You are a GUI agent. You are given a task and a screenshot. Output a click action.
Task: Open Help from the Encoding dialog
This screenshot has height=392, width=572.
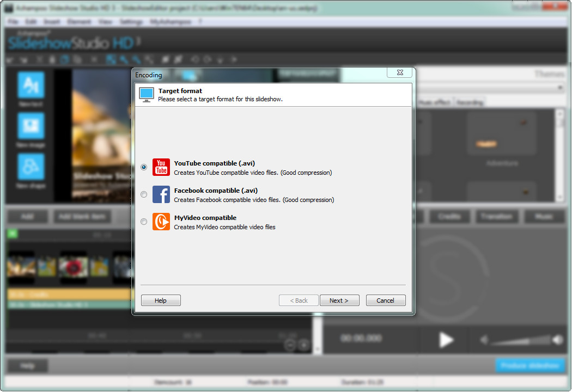coord(161,301)
